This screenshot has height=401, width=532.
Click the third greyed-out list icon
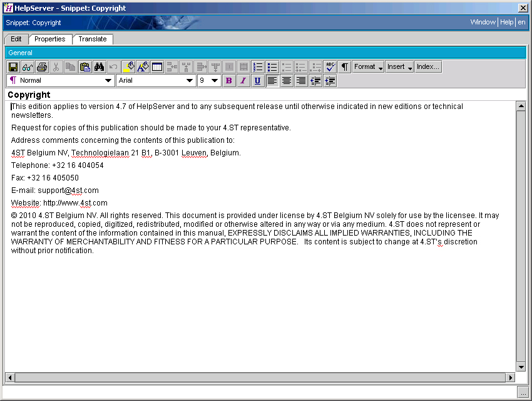point(315,67)
